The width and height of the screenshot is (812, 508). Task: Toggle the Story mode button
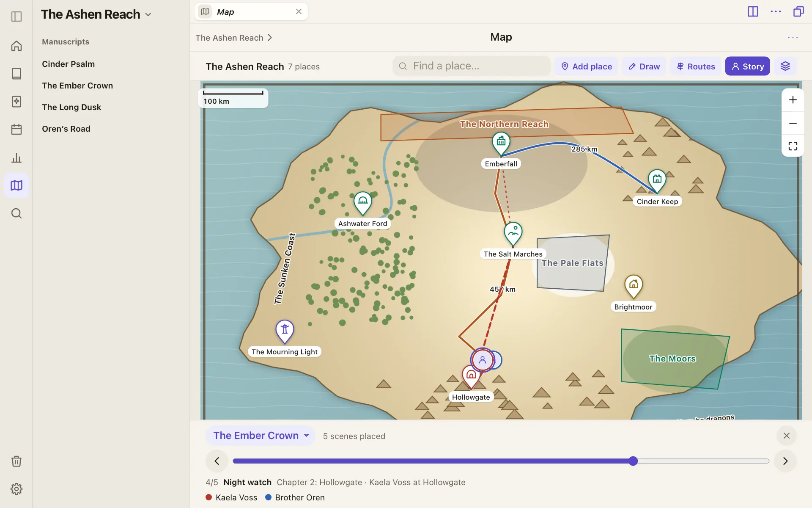(747, 66)
